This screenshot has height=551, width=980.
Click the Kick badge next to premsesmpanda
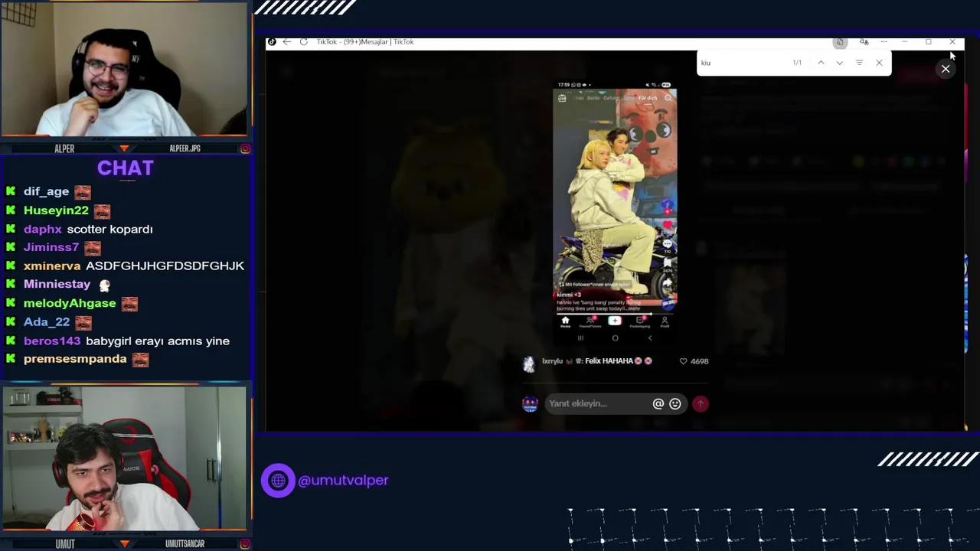11,359
